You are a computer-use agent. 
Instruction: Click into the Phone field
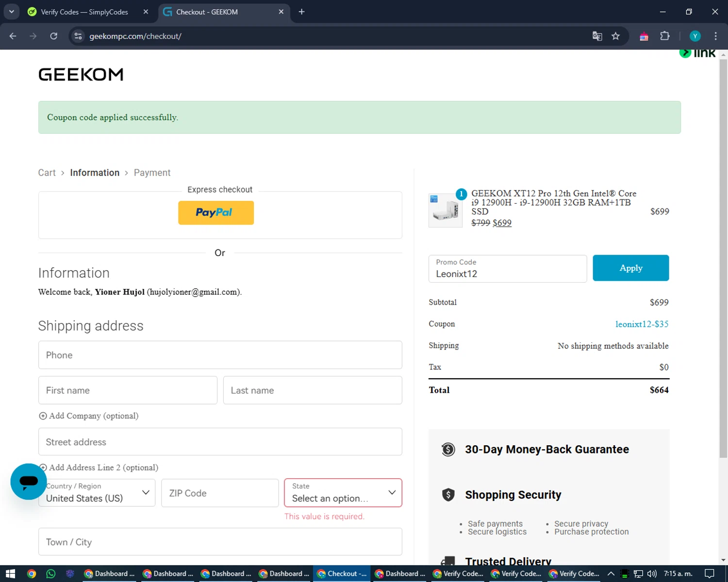220,355
